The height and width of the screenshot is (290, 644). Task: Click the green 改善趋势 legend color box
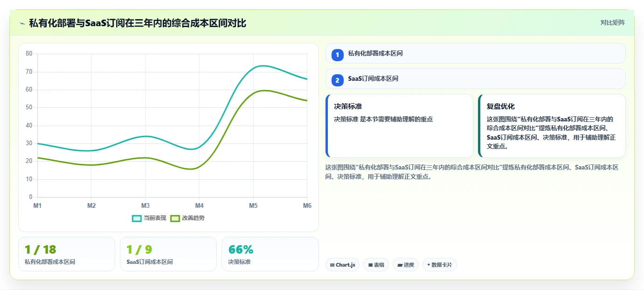click(x=175, y=218)
